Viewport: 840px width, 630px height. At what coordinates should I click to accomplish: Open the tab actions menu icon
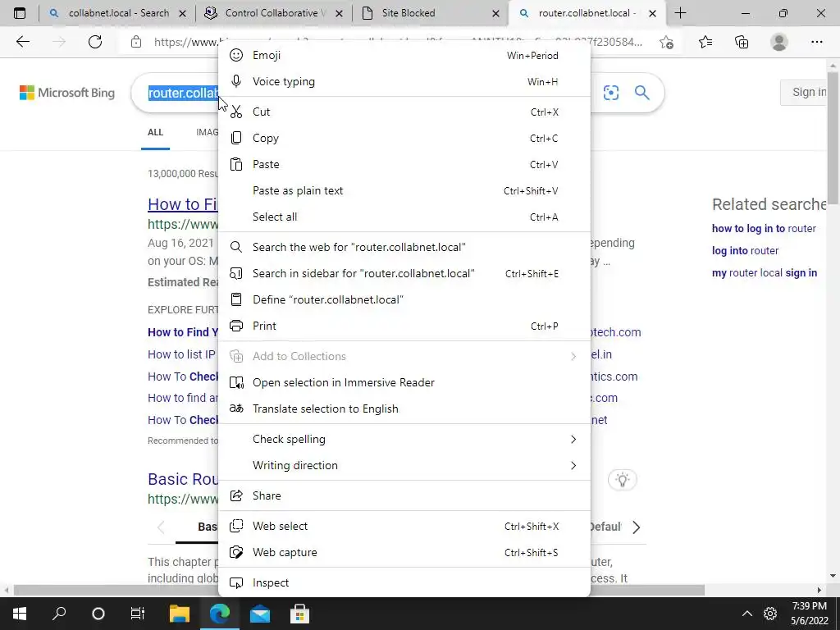[20, 13]
